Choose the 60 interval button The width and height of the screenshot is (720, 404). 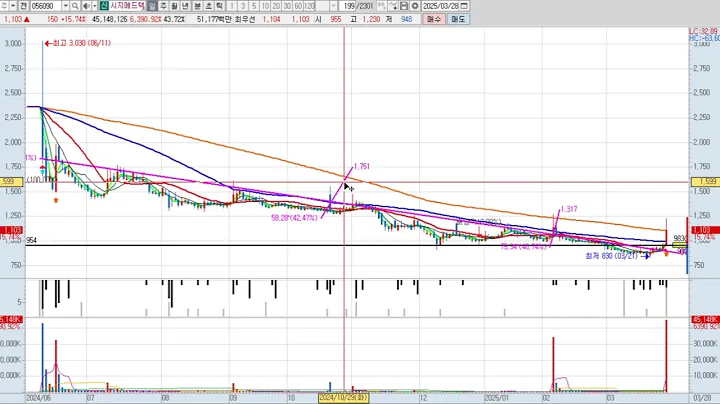[298, 6]
